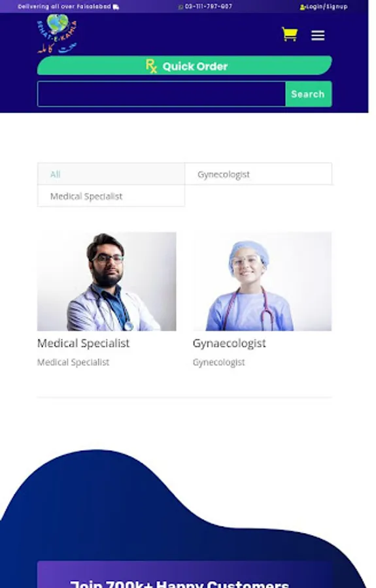Click the phone icon beside the number
Viewport: 376px width, 588px height.
(x=181, y=7)
